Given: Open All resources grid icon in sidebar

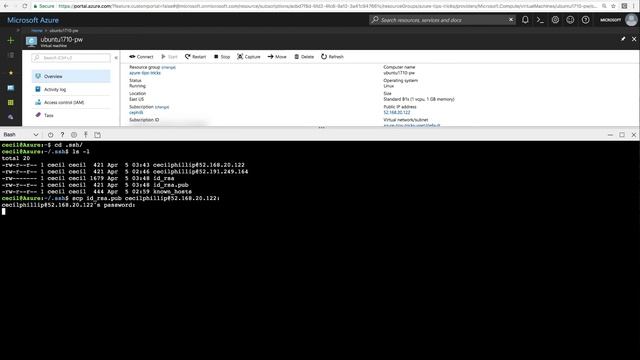Looking at the screenshot, I should (11, 102).
